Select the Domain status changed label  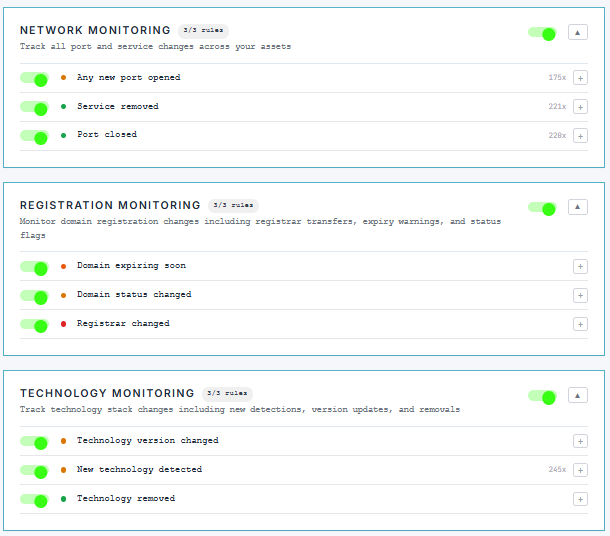pos(134,294)
